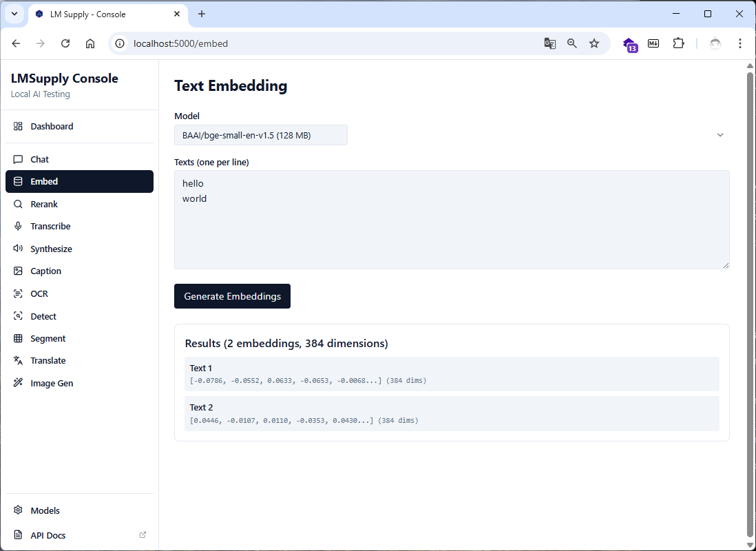Switch to the Translate page

[80, 360]
